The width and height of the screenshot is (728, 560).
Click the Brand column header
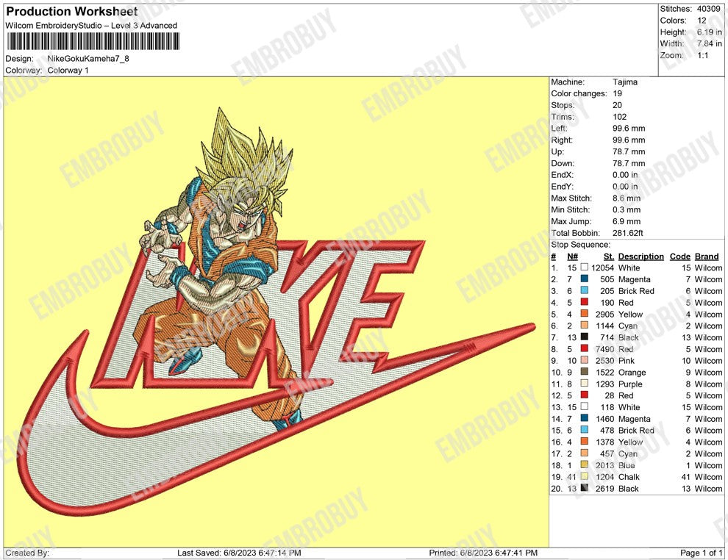(x=707, y=256)
